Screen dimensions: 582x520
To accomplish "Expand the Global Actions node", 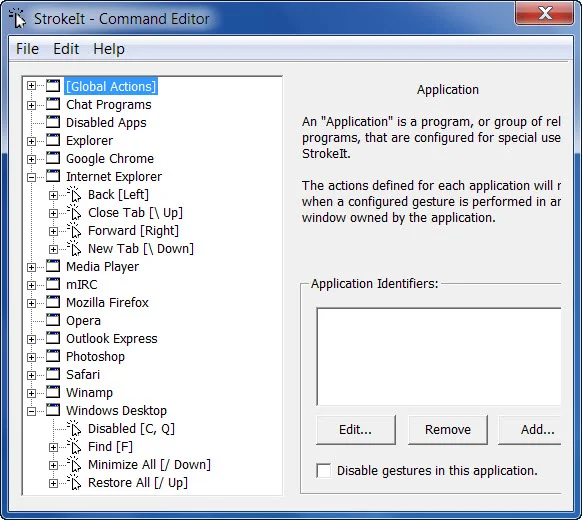I will 32,86.
